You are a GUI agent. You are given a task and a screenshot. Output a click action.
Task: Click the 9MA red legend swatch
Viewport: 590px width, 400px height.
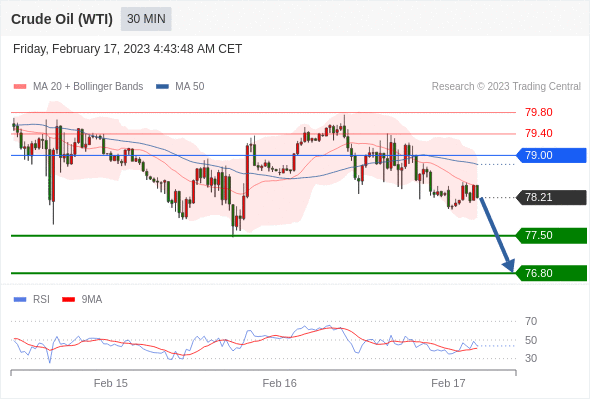(68, 300)
